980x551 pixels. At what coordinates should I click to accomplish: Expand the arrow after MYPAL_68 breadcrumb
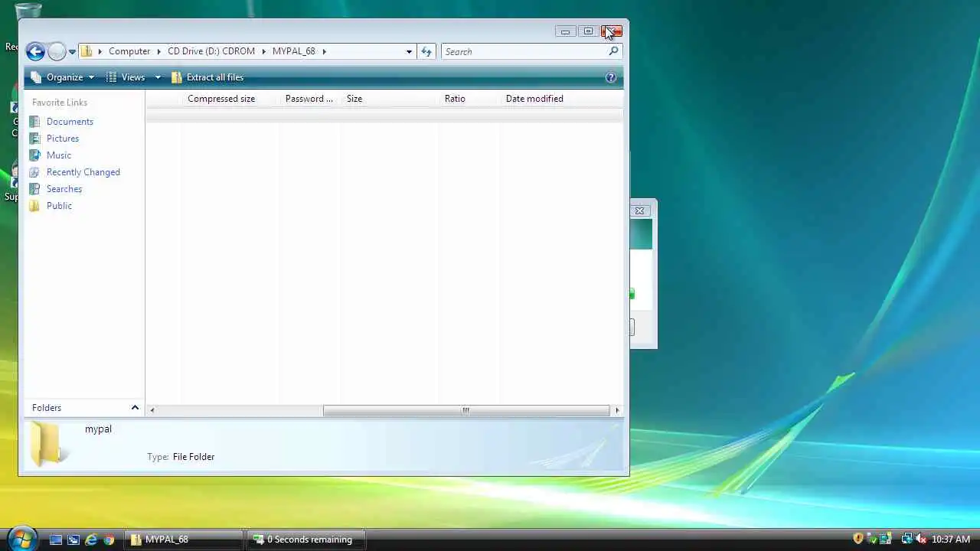pos(324,51)
